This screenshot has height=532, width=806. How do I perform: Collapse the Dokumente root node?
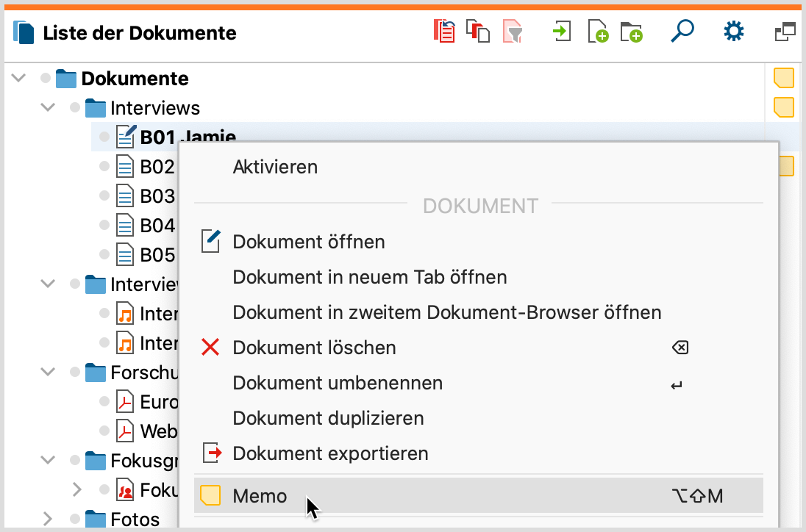tap(18, 78)
